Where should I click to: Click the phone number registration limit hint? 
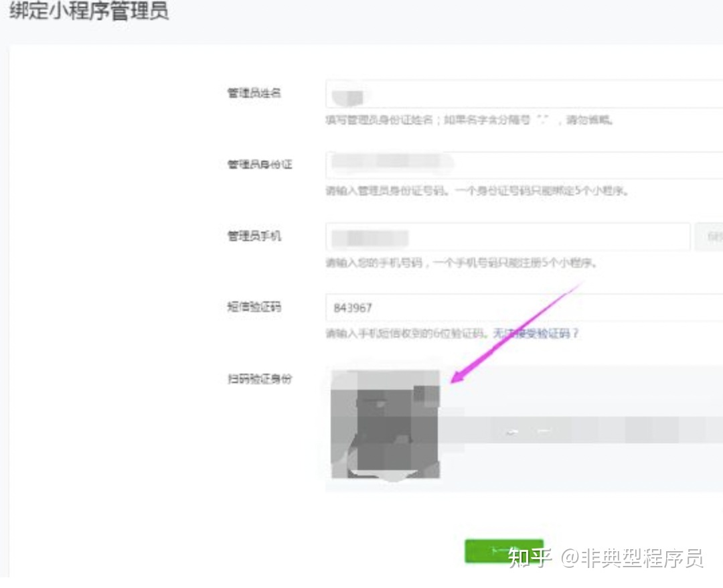pos(461,263)
